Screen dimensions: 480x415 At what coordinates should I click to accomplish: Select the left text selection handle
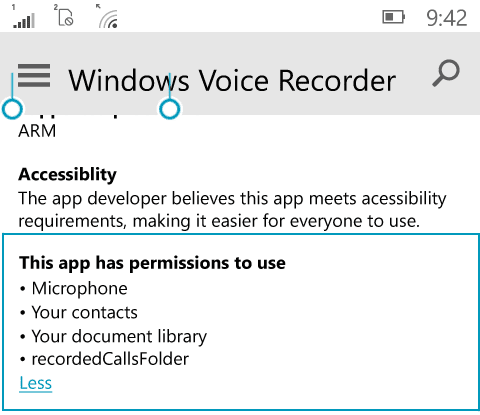[12, 109]
